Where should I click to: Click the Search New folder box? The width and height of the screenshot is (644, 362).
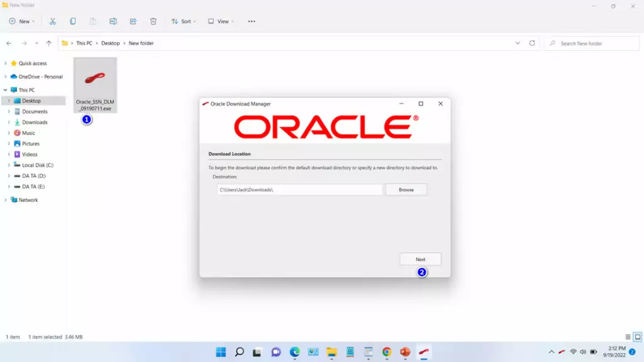[592, 43]
